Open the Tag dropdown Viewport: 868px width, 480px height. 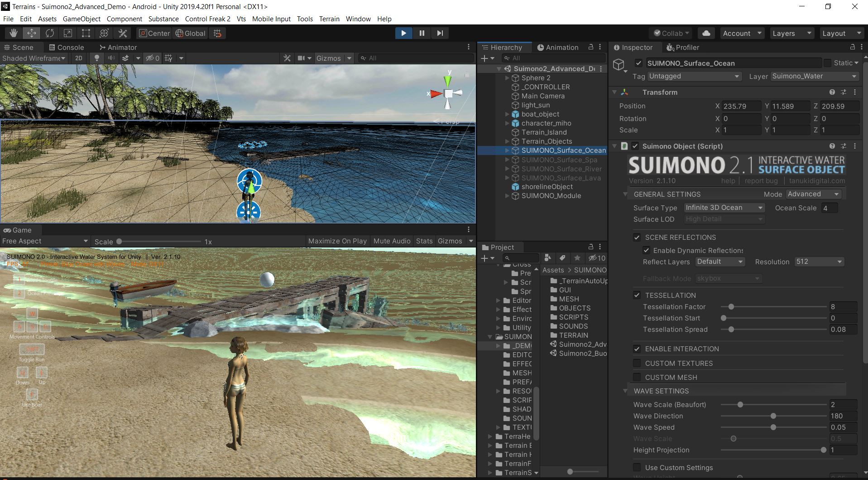tap(694, 76)
